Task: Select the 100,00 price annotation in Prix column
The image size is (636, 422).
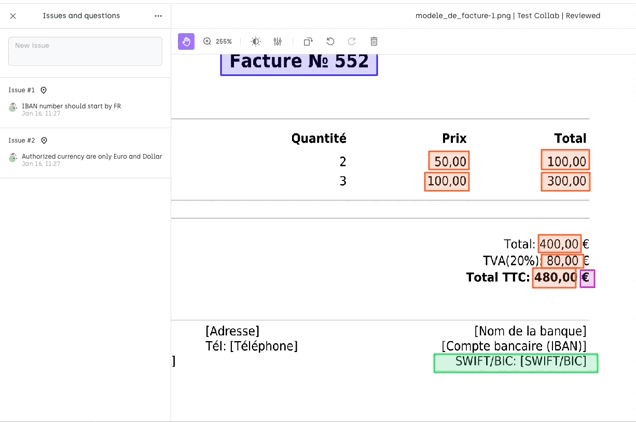Action: coord(447,181)
